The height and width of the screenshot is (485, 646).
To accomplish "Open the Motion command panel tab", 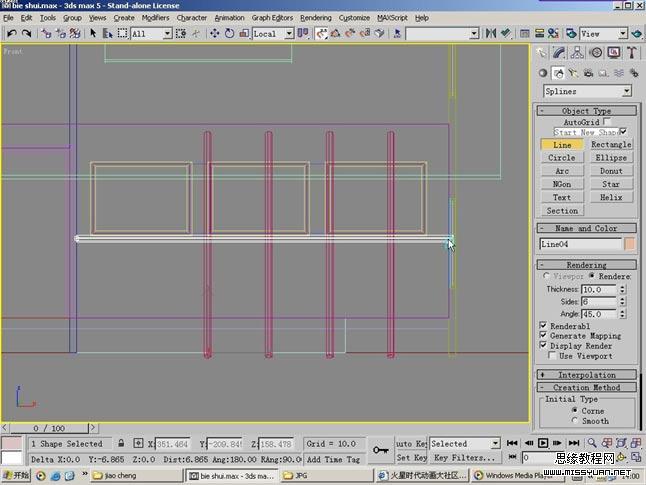I will point(595,53).
